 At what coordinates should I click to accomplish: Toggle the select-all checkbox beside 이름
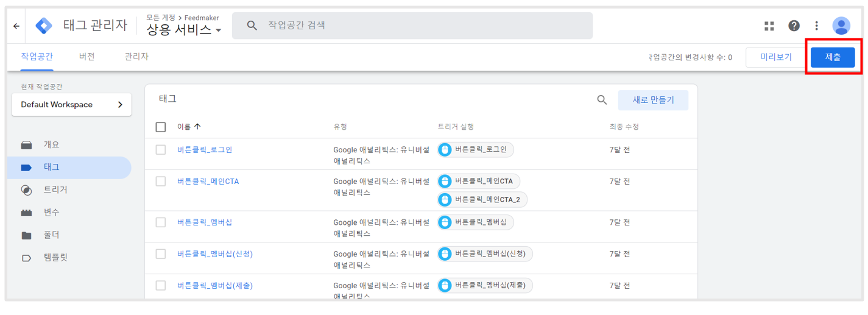coord(161,127)
